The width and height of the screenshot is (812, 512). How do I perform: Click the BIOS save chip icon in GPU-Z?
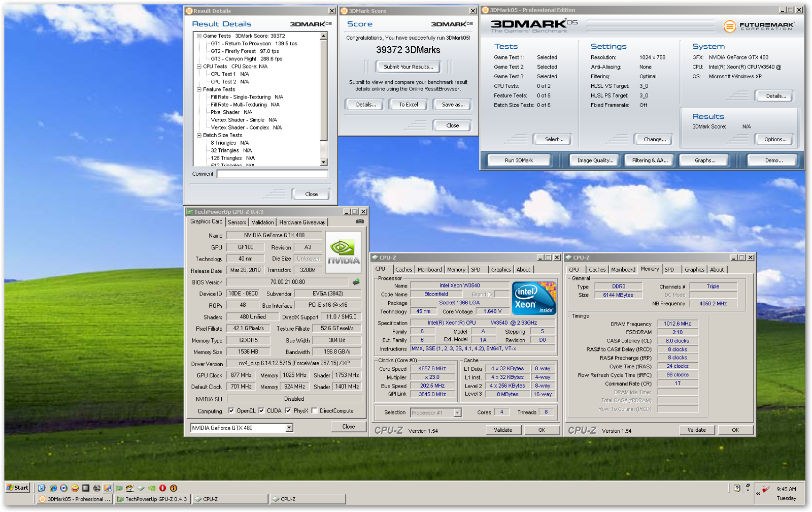tap(356, 281)
